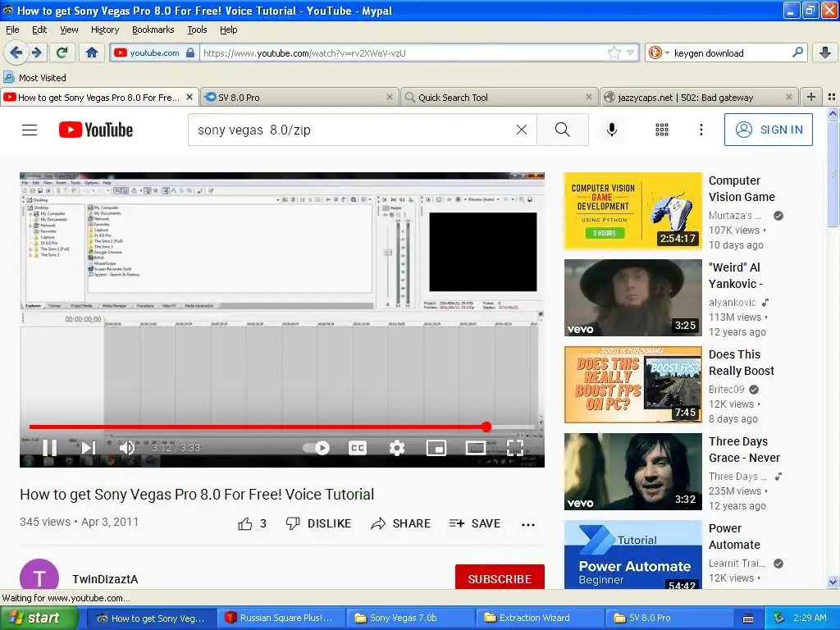Toggle the autoplay switch in the player

[x=316, y=447]
